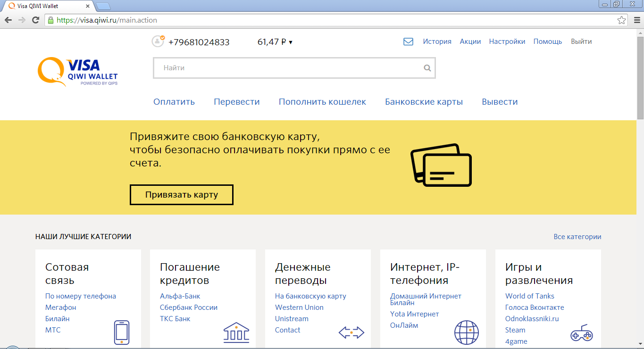Open the Odnoklassniki.ru link
The height and width of the screenshot is (349, 644).
click(x=532, y=319)
